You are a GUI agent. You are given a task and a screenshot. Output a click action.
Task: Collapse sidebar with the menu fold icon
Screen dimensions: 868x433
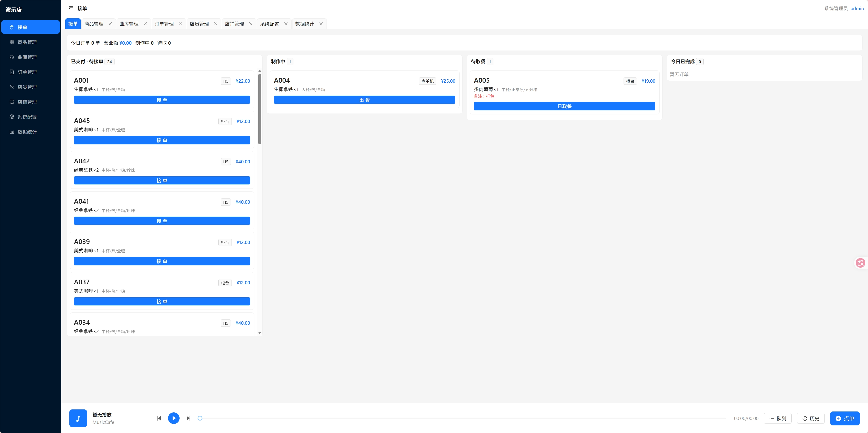coord(71,8)
